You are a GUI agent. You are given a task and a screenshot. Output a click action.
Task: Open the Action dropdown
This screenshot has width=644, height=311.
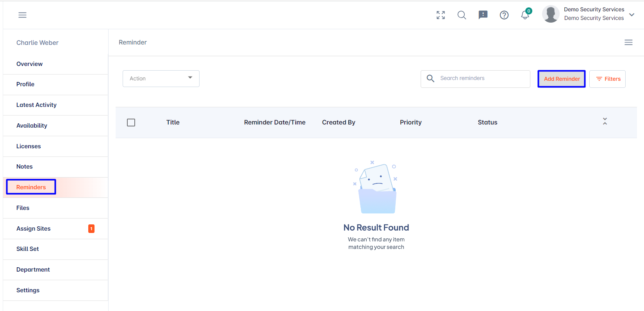pos(161,78)
